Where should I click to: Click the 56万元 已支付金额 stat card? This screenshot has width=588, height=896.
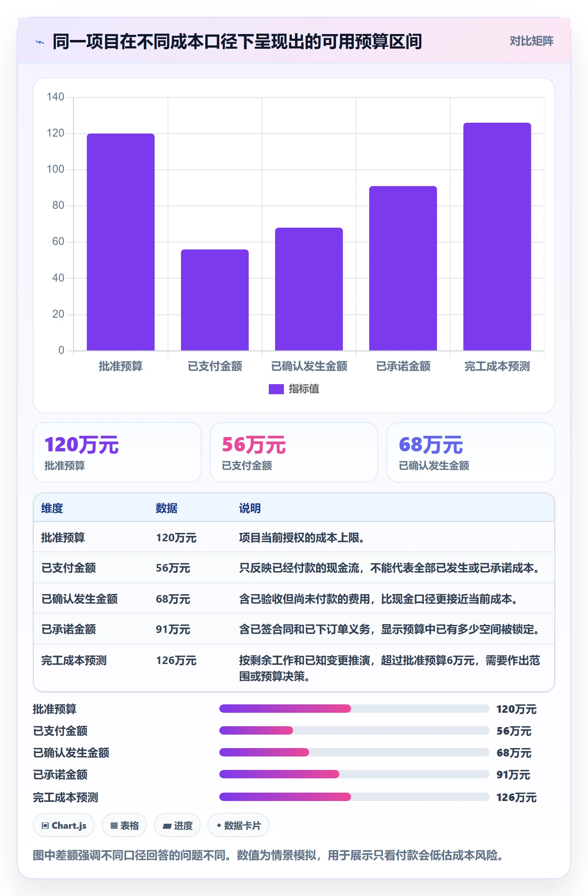click(294, 452)
